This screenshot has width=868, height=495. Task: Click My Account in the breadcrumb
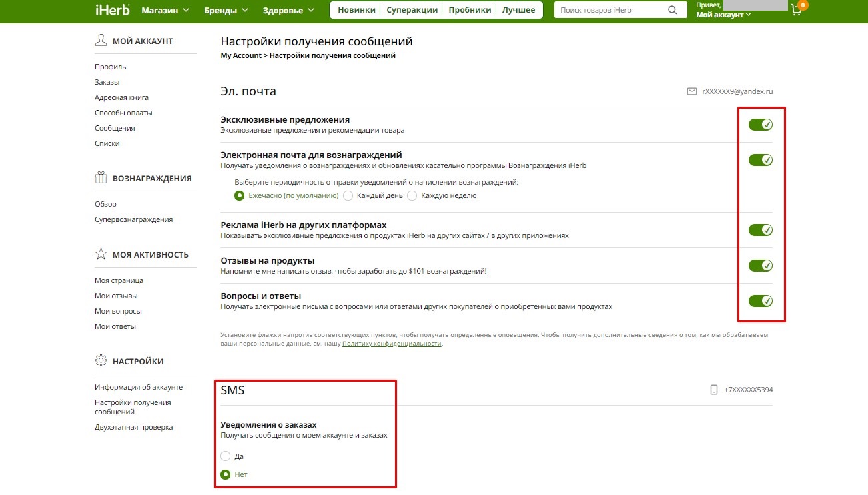241,55
